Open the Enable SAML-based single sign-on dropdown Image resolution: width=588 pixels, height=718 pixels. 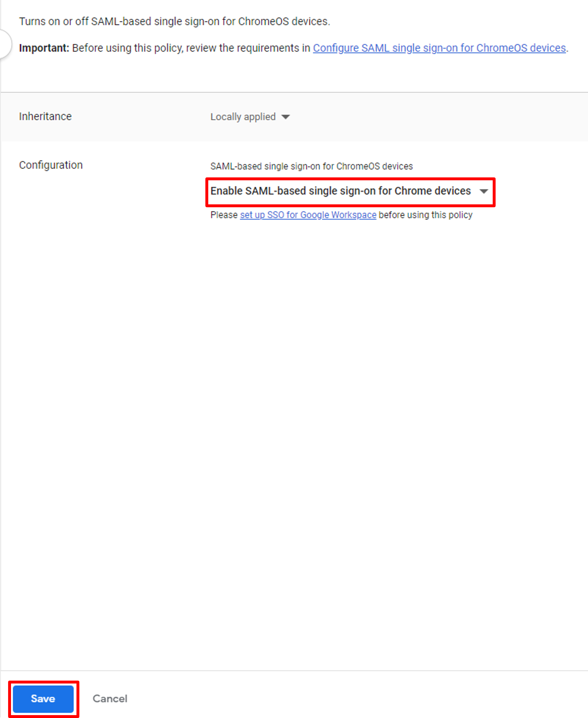(350, 191)
